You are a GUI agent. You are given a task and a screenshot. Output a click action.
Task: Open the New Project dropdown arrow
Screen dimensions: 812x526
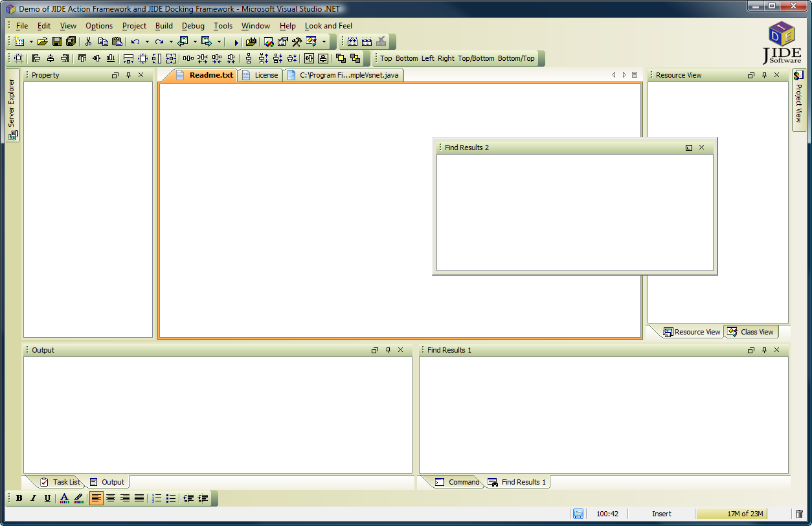click(31, 42)
